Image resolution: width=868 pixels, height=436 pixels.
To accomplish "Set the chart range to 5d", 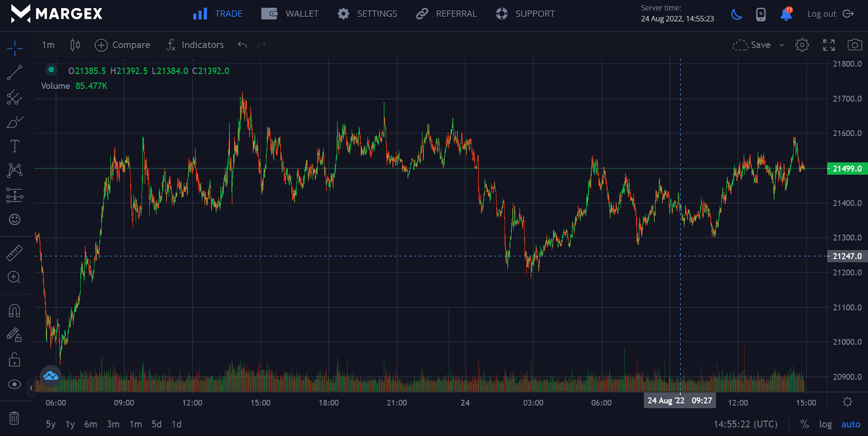I will [156, 424].
